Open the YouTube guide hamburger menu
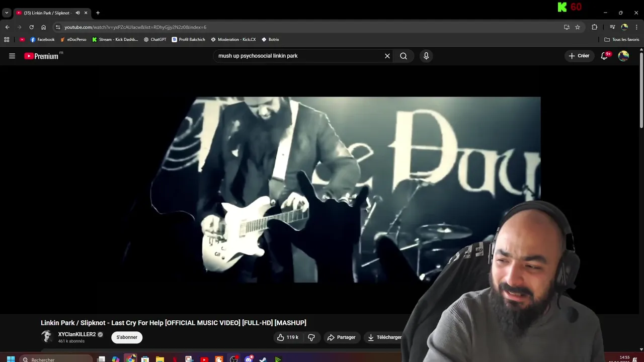The width and height of the screenshot is (644, 362). tap(12, 56)
